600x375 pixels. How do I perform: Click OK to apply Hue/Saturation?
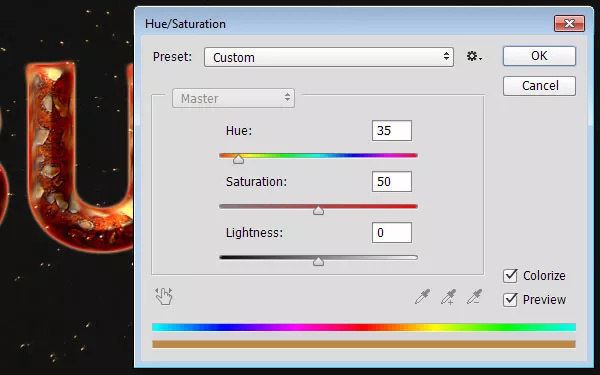point(539,56)
